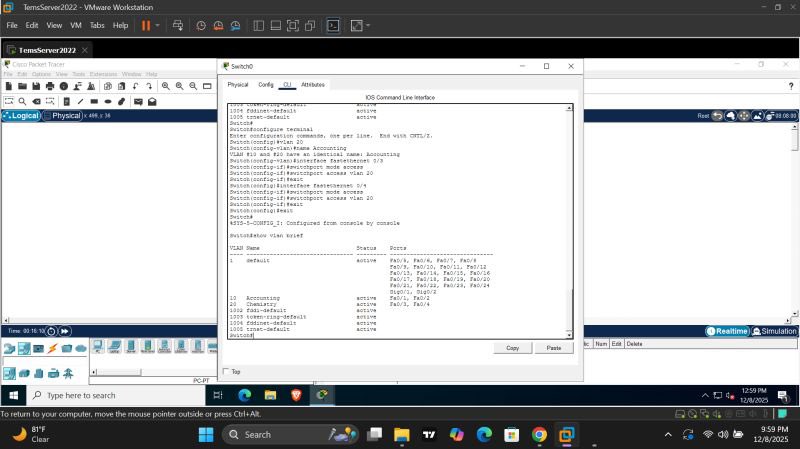The image size is (800, 449).
Task: Click the Add Simple PDU closed envelope icon
Action: tap(138, 102)
